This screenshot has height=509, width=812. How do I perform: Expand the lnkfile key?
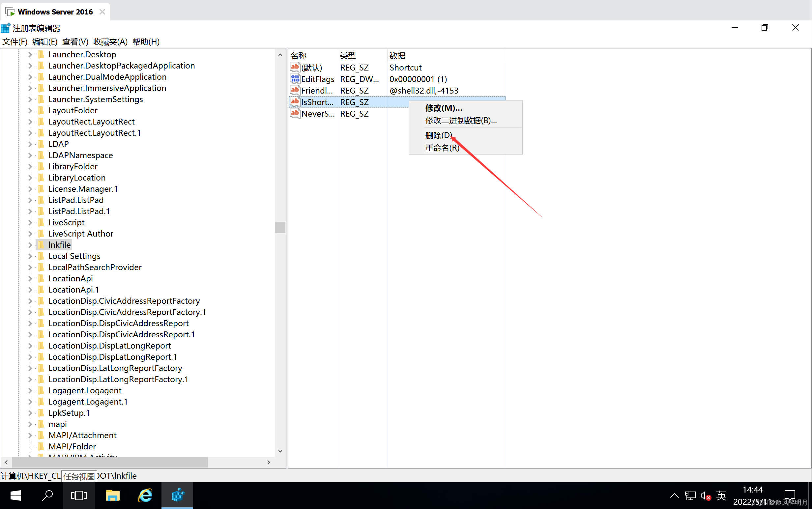(30, 245)
